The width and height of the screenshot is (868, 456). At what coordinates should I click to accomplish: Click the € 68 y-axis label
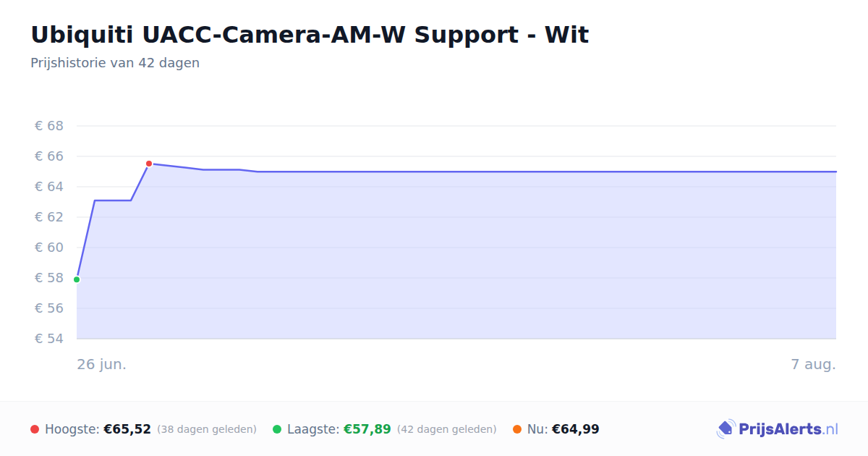[x=49, y=126]
